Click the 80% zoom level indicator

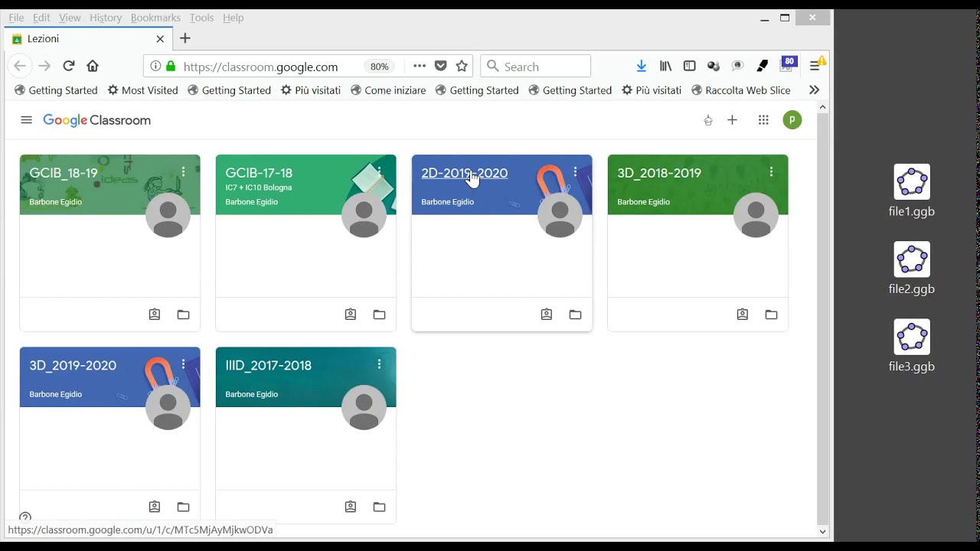pyautogui.click(x=379, y=67)
